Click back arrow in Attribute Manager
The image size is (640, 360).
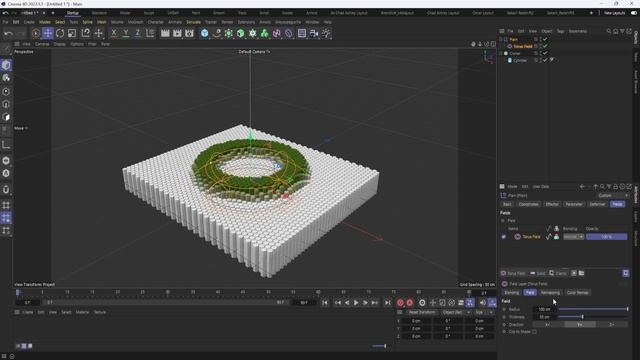pos(582,187)
